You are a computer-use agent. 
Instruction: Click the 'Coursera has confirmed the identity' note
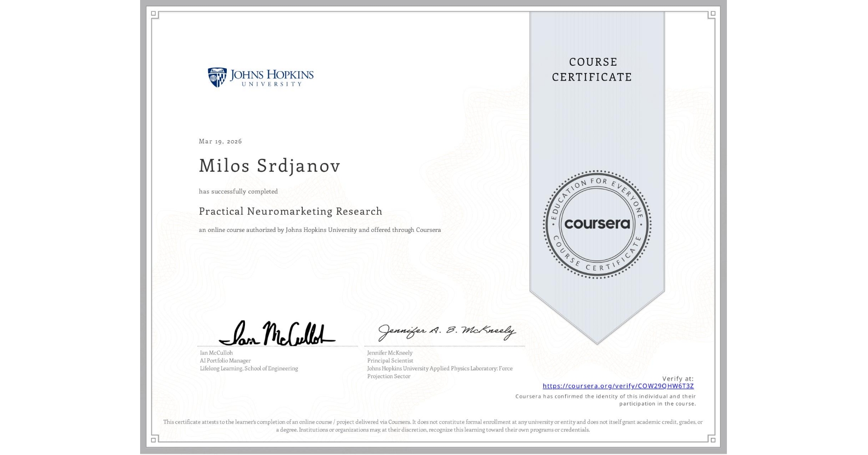(605, 400)
